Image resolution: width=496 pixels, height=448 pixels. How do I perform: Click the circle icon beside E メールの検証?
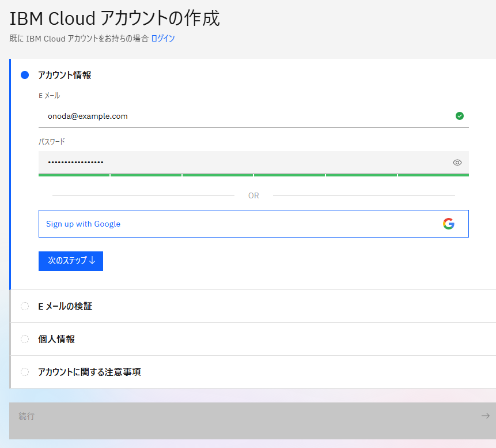pos(24,306)
